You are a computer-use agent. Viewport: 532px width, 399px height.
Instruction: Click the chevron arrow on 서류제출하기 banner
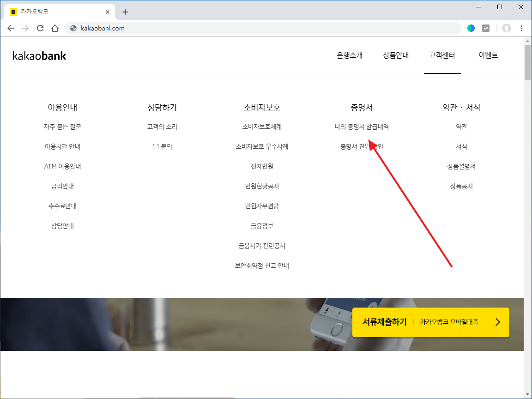pos(498,322)
